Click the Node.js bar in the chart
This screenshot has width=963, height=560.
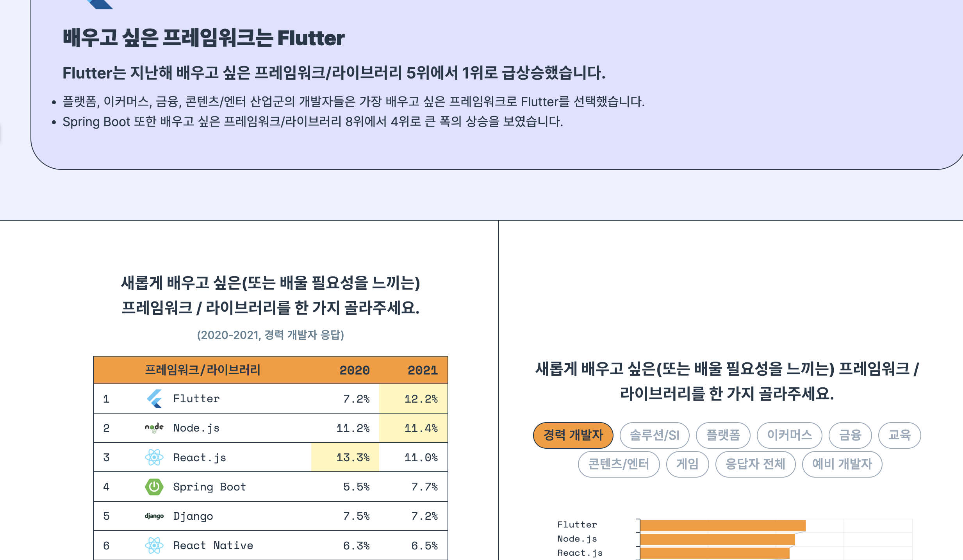(717, 540)
